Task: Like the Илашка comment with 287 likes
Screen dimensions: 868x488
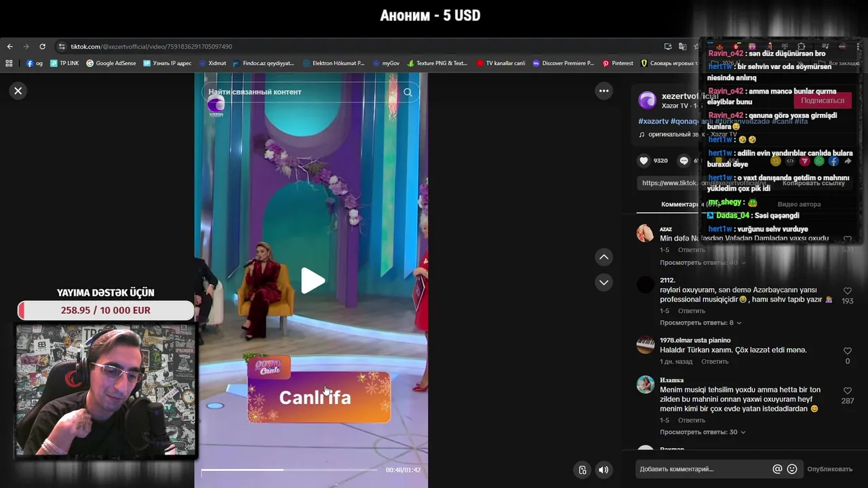Action: point(847,391)
